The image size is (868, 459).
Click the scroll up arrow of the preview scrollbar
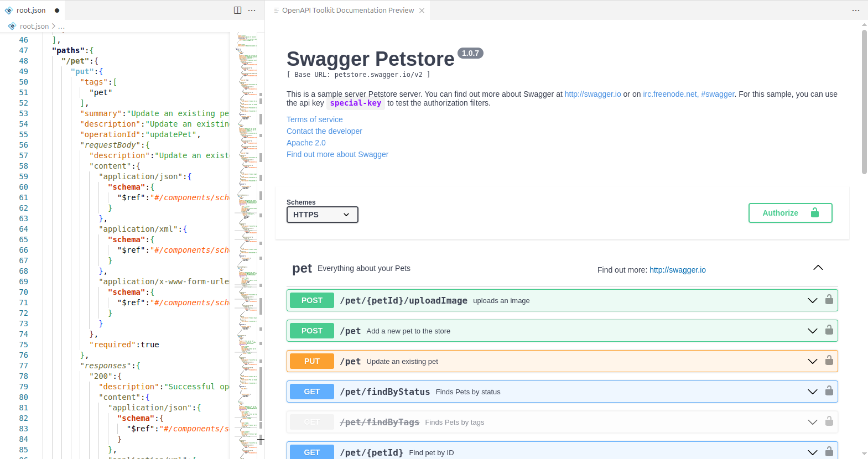[x=864, y=25]
